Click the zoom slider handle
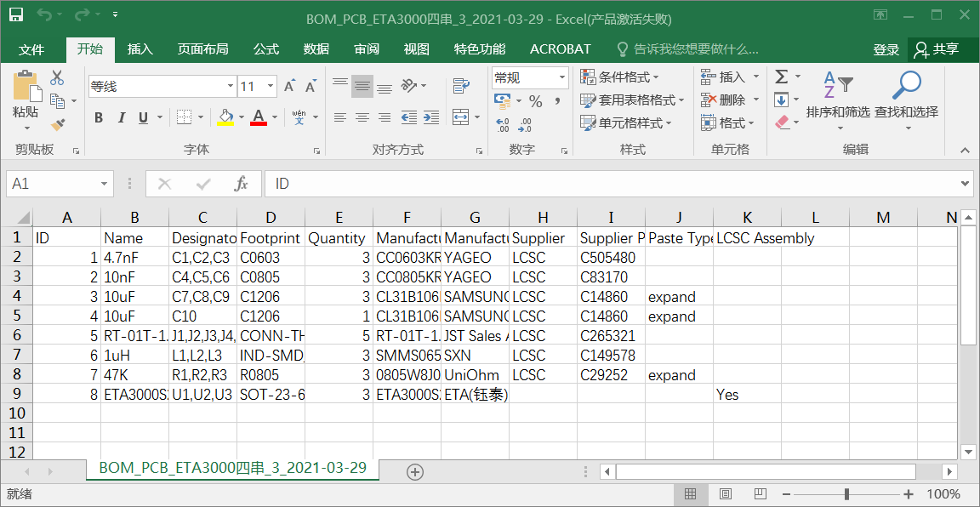 846,494
